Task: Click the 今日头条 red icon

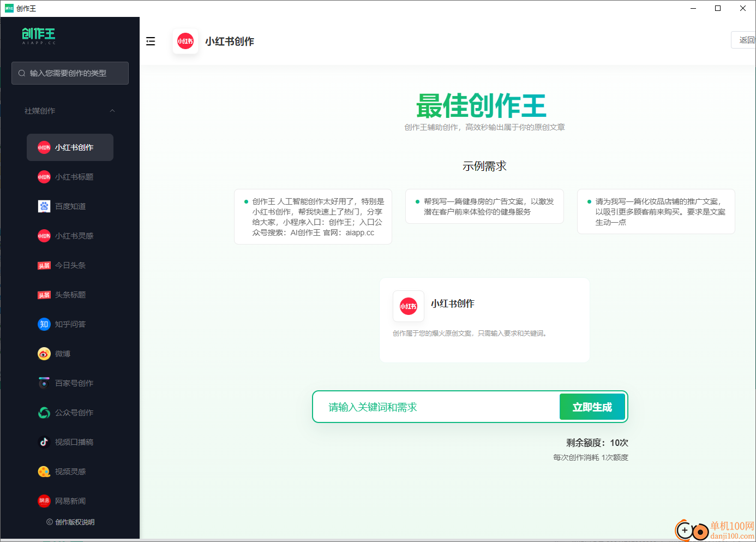Action: (44, 265)
